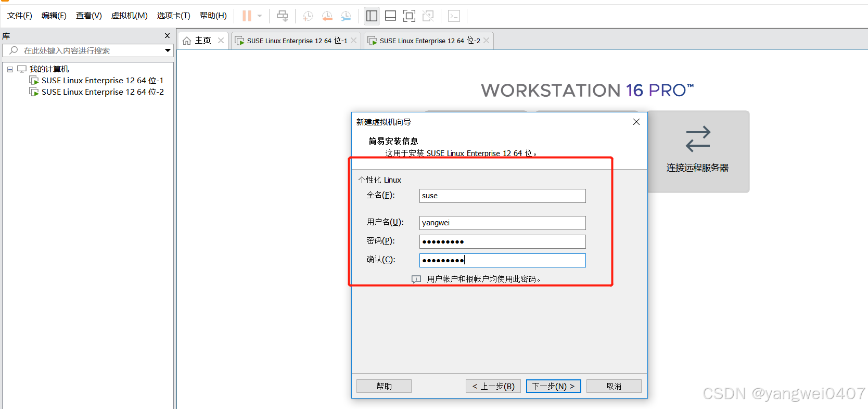Viewport: 868px width, 409px height.
Task: Open the 查看(V) menu
Action: (x=89, y=16)
